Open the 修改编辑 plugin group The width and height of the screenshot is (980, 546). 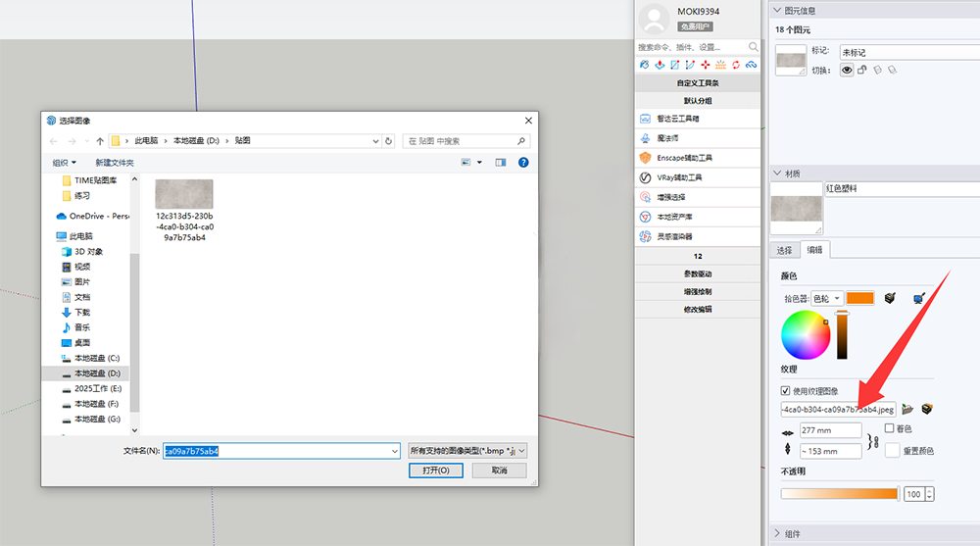698,309
